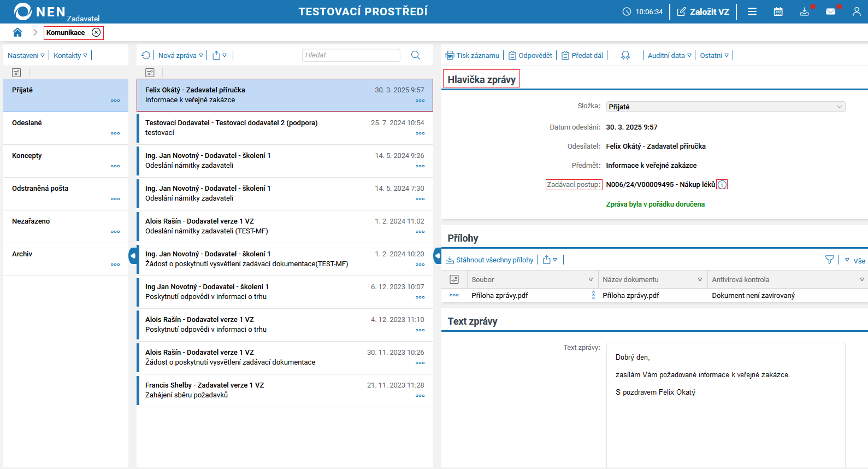Open Název dokumentu column filter arrow
The height and width of the screenshot is (469, 868).
[700, 279]
